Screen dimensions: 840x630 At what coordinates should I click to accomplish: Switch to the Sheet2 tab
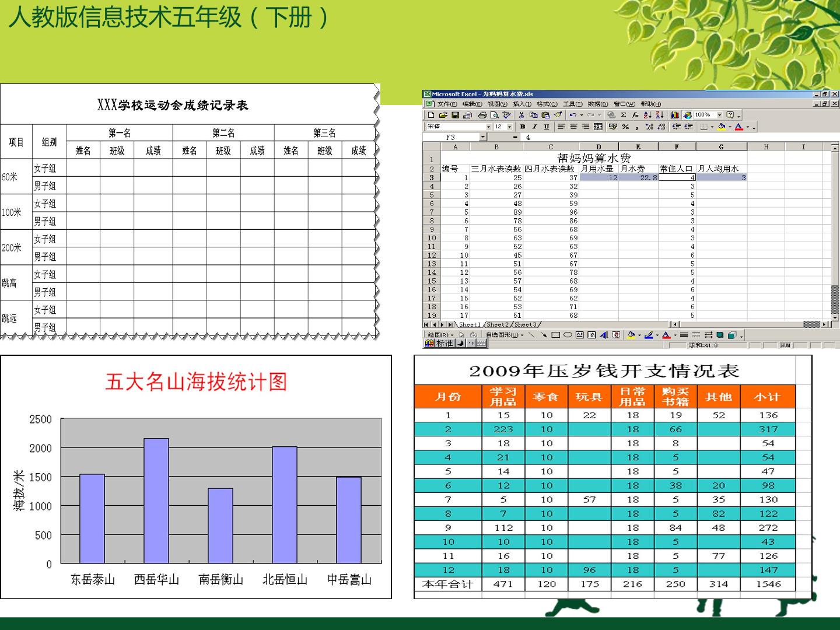point(497,324)
